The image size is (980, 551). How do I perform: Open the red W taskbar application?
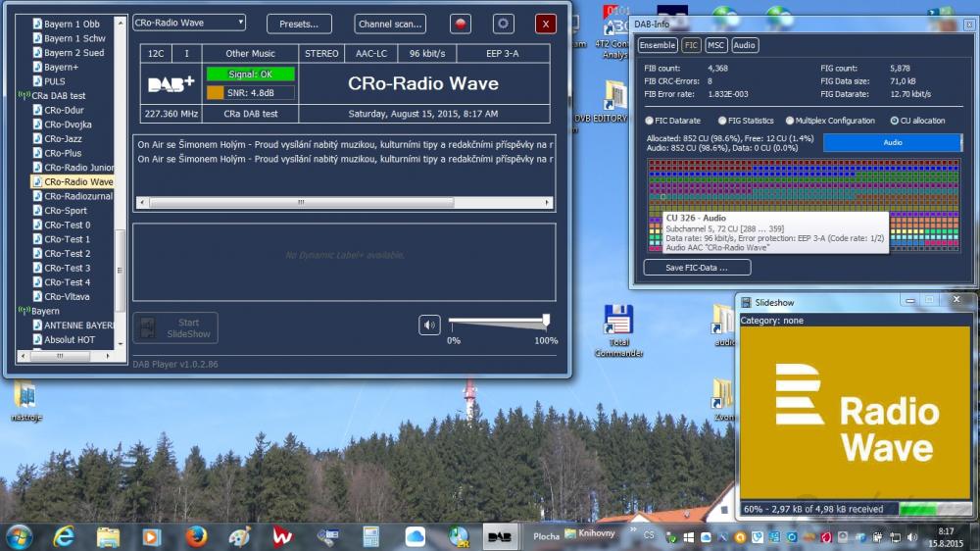(282, 536)
